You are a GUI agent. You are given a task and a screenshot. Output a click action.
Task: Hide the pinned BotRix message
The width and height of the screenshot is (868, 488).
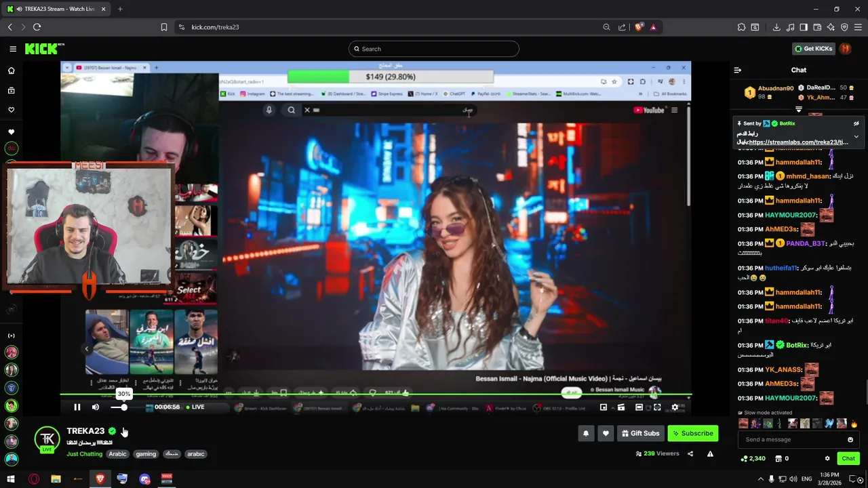[856, 123]
